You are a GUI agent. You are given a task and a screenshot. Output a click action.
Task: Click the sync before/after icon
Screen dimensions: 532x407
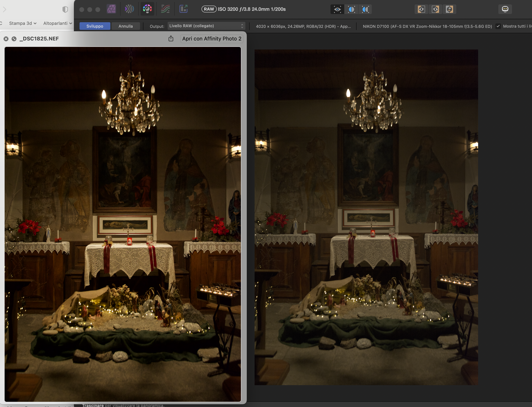pos(449,9)
